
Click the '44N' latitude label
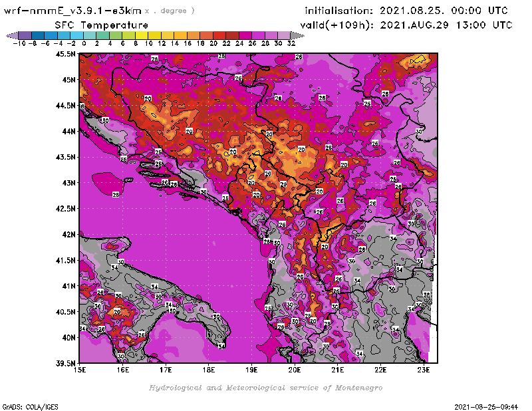[x=68, y=131]
